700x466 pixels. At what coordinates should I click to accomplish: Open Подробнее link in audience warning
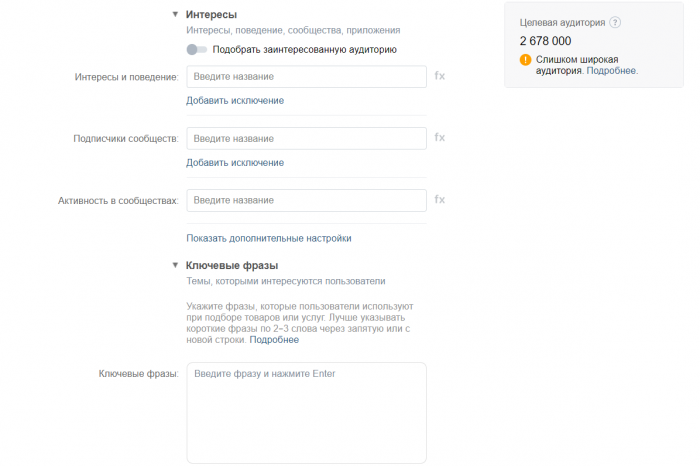coord(611,71)
